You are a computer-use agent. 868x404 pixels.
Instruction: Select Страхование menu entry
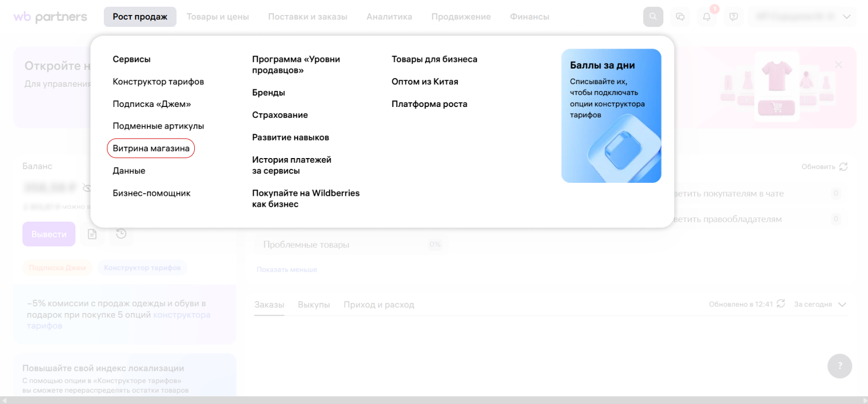point(280,115)
